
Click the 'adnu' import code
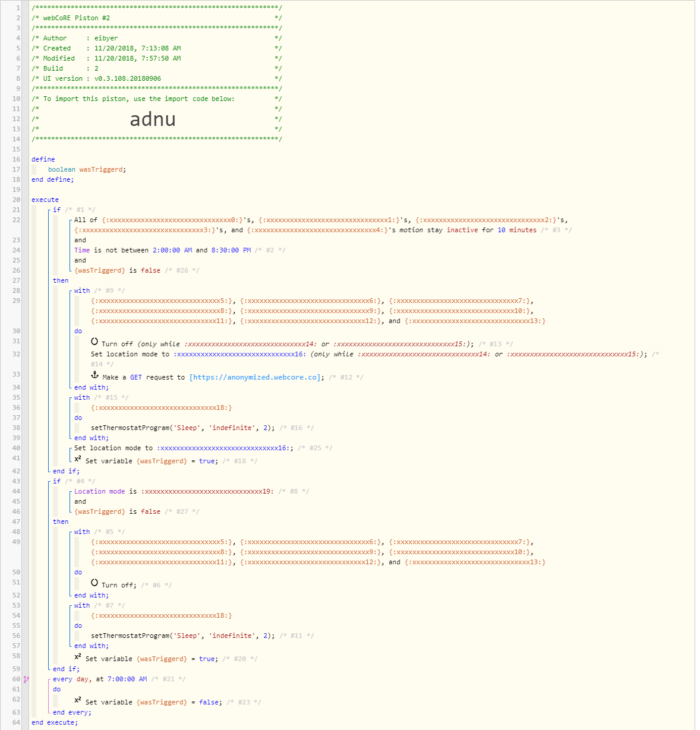click(153, 119)
